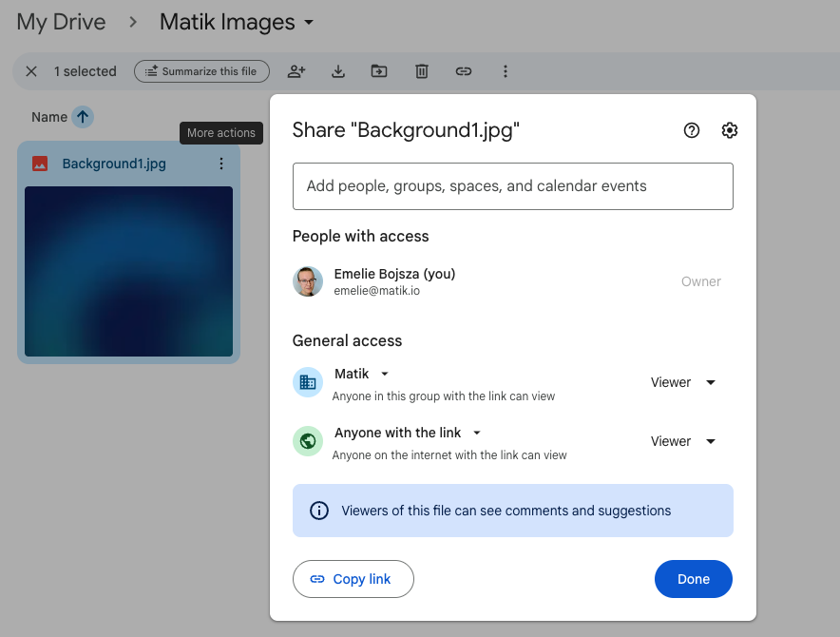
Task: Change Viewer role for Anyone with the link
Action: point(681,441)
